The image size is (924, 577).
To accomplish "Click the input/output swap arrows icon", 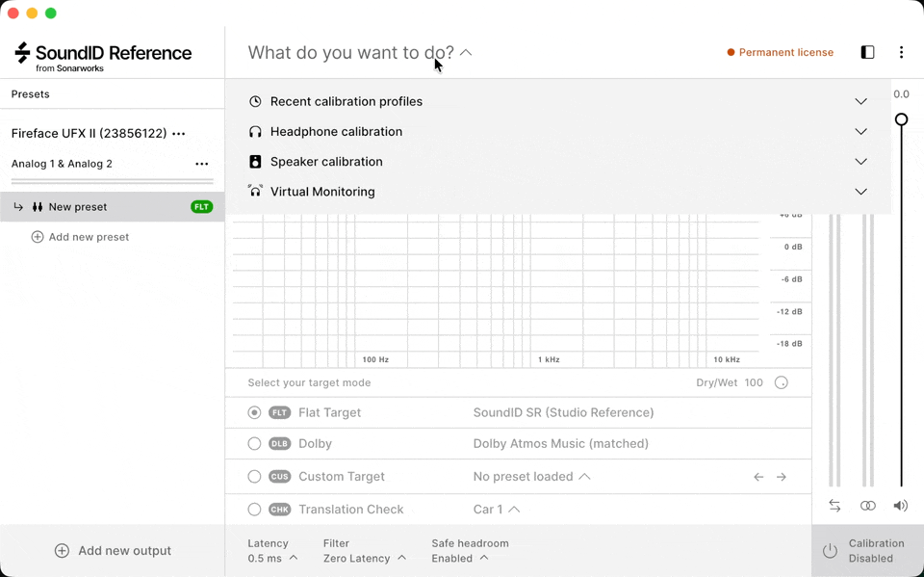I will point(834,505).
